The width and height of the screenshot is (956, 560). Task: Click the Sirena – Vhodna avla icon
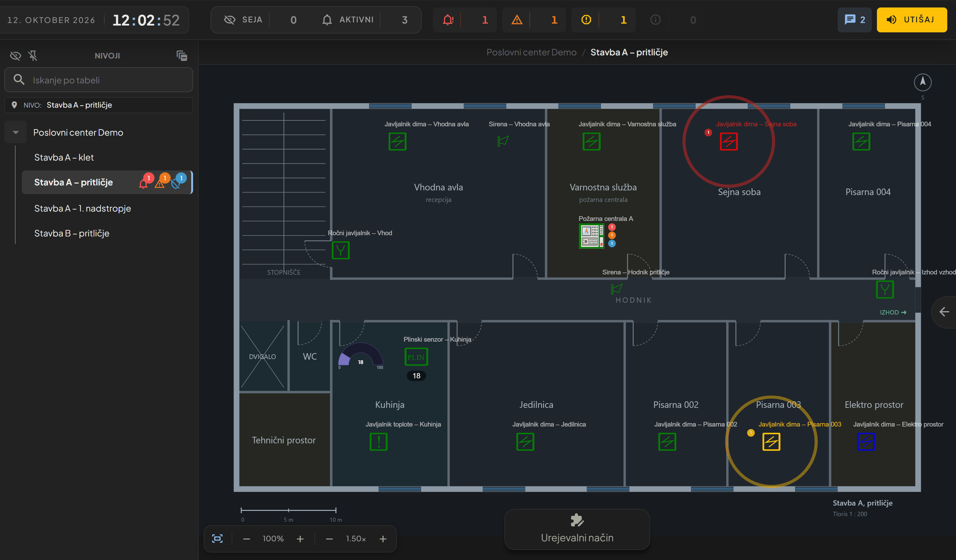(x=503, y=141)
